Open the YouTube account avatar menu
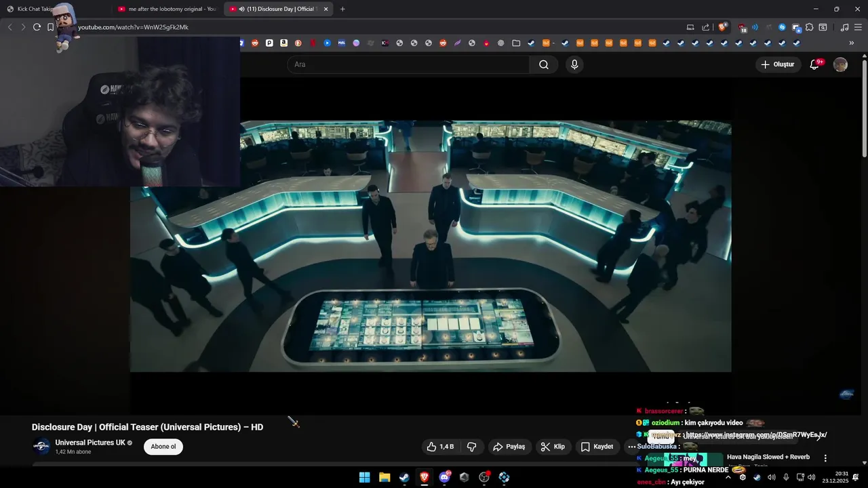 (x=840, y=64)
